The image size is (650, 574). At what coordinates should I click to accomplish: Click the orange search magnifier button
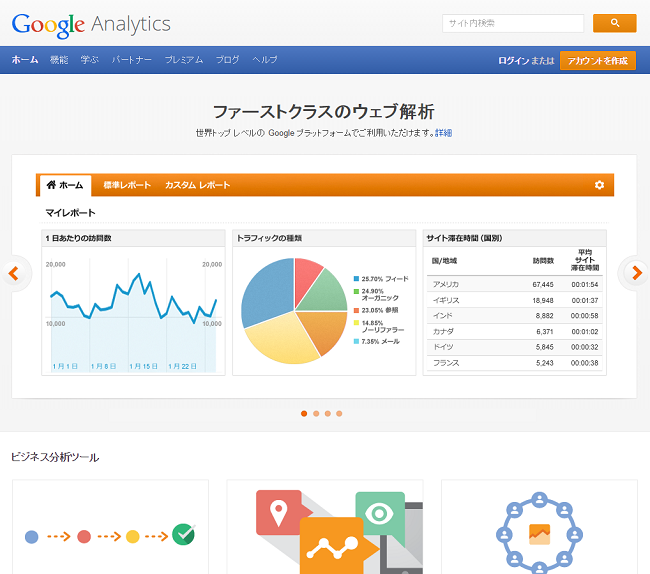pyautogui.click(x=614, y=23)
